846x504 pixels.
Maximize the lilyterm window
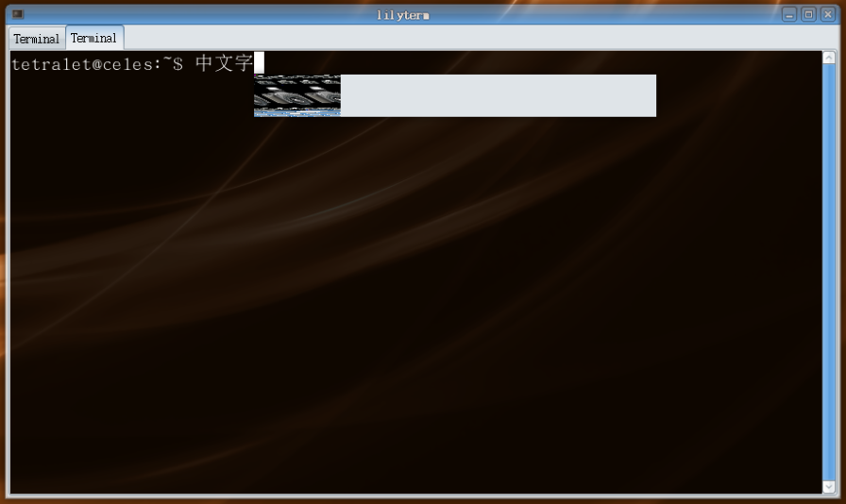point(808,14)
